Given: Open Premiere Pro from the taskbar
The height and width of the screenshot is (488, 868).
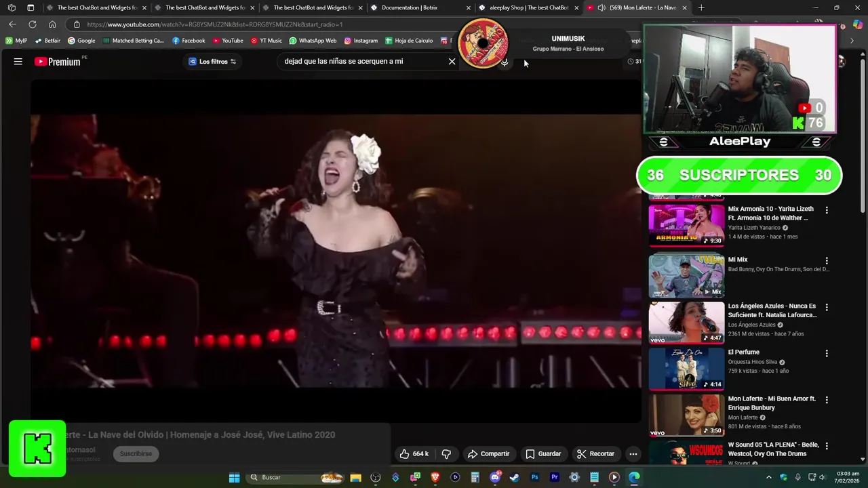Looking at the screenshot, I should [x=555, y=477].
